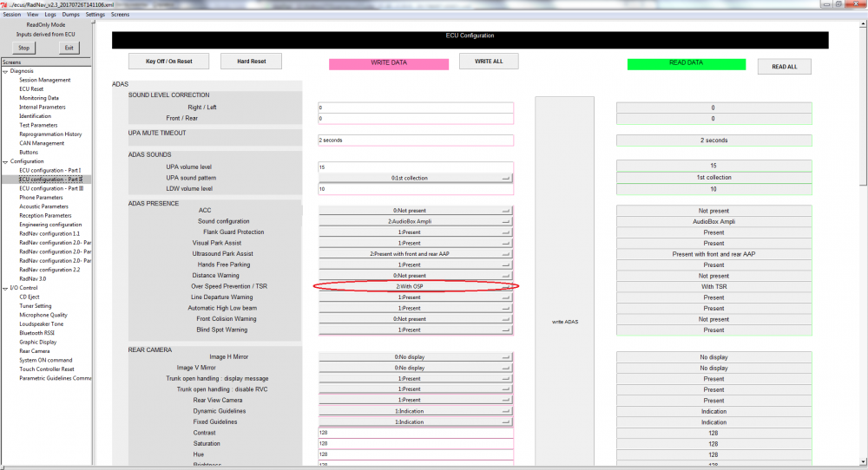Open Distance Warning dropdown
Viewport: 868px width, 470px height.
pyautogui.click(x=415, y=276)
